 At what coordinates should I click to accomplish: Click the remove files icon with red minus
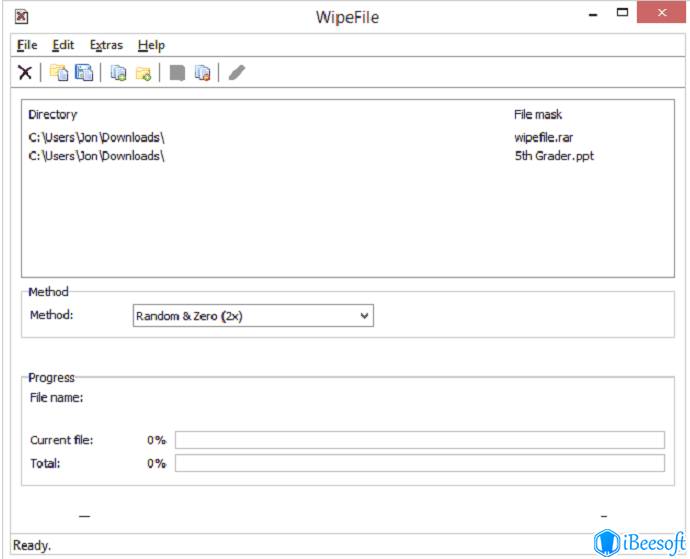click(202, 73)
